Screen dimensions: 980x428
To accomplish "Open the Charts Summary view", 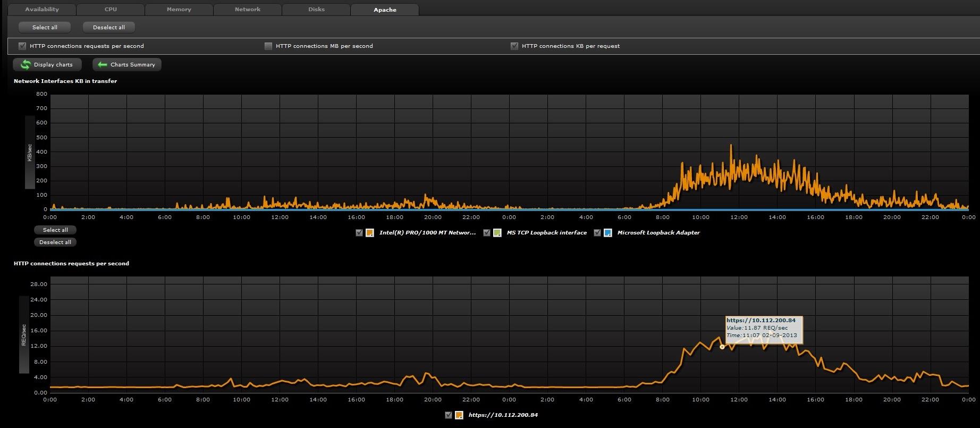I will click(x=127, y=64).
